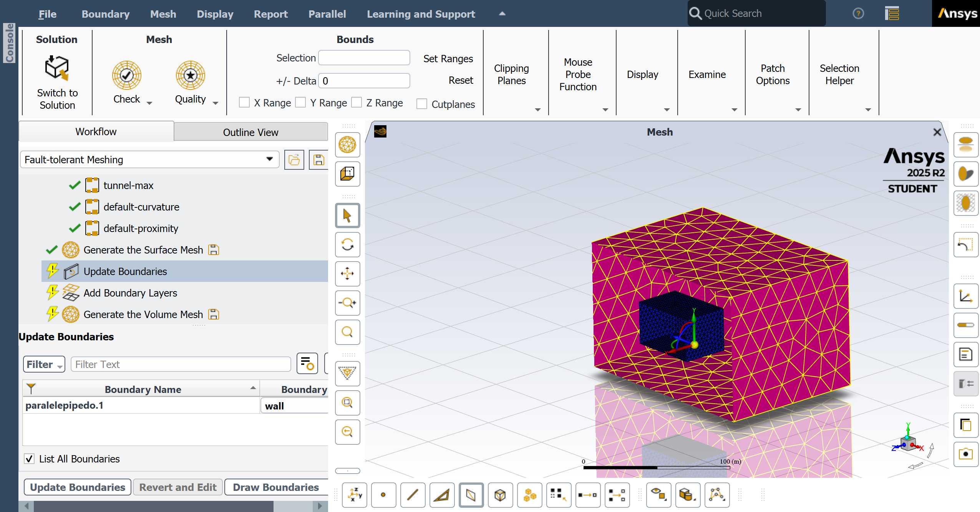Click the Switch to Solution icon

[x=57, y=68]
